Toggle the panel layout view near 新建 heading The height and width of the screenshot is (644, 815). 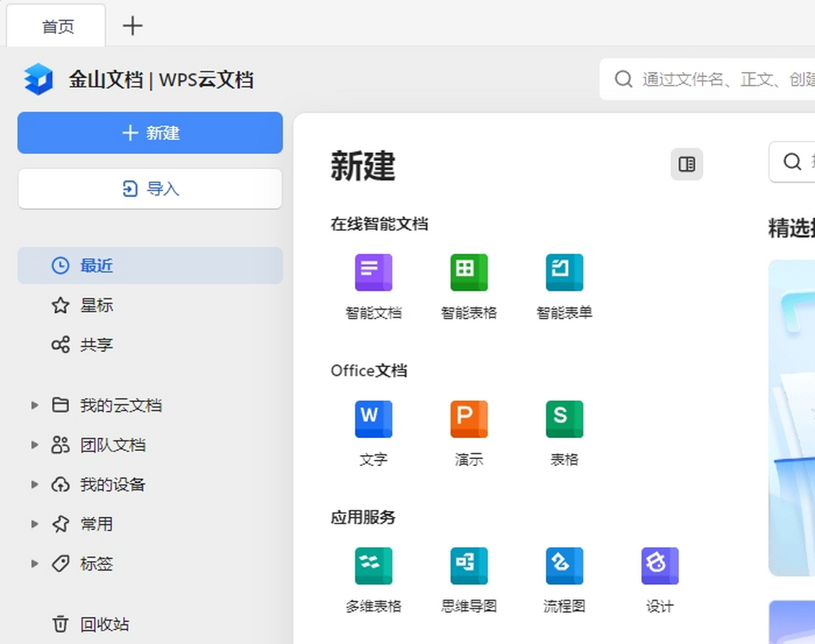[x=687, y=164]
